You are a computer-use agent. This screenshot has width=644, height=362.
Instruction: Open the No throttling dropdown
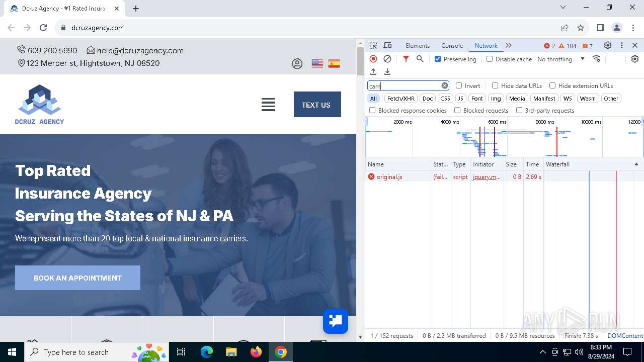tap(561, 59)
